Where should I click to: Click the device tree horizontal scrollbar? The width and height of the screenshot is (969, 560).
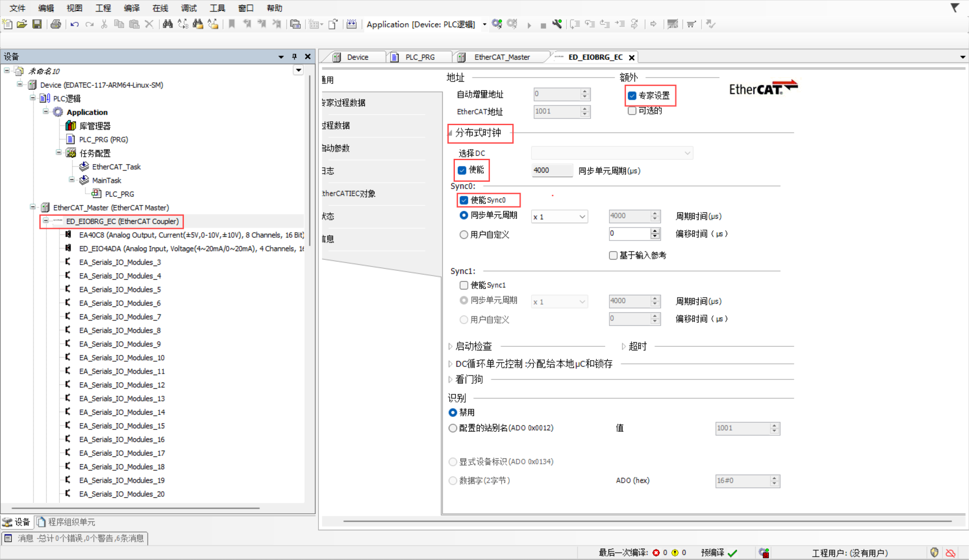point(135,508)
